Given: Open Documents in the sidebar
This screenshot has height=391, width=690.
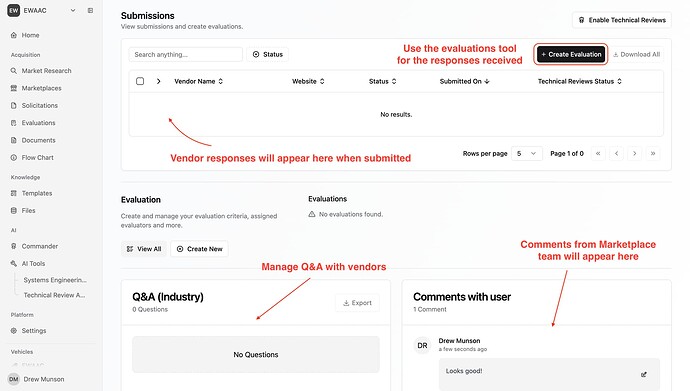Looking at the screenshot, I should click(38, 140).
